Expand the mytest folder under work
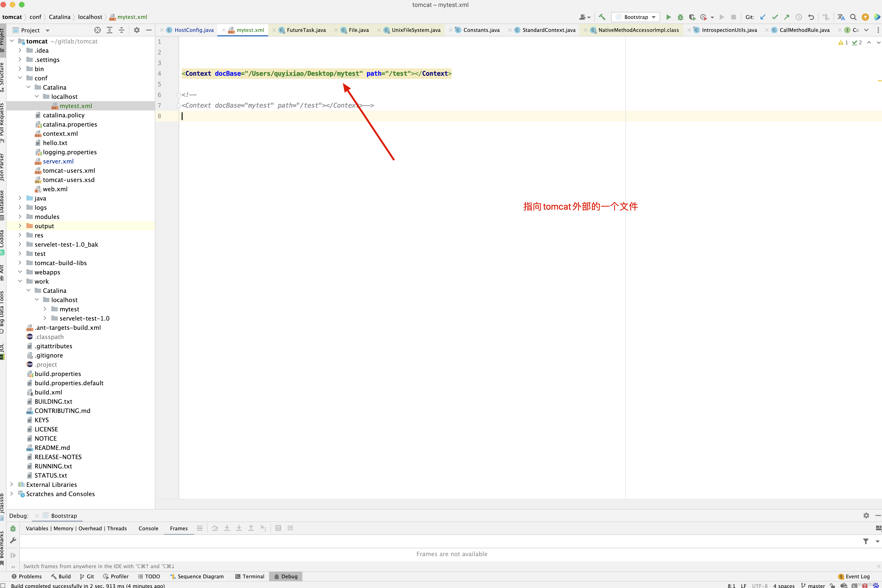 pos(45,309)
